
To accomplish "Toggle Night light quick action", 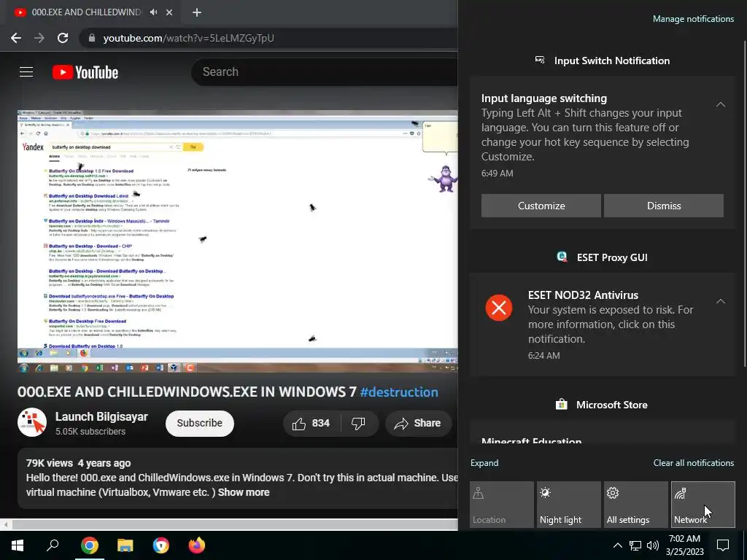I will (x=569, y=505).
